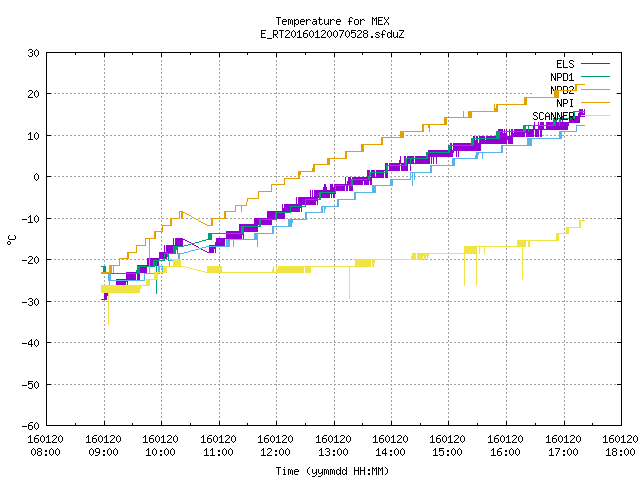Click the 'Time (yymmdd HH:MM)' axis title

tap(332, 471)
